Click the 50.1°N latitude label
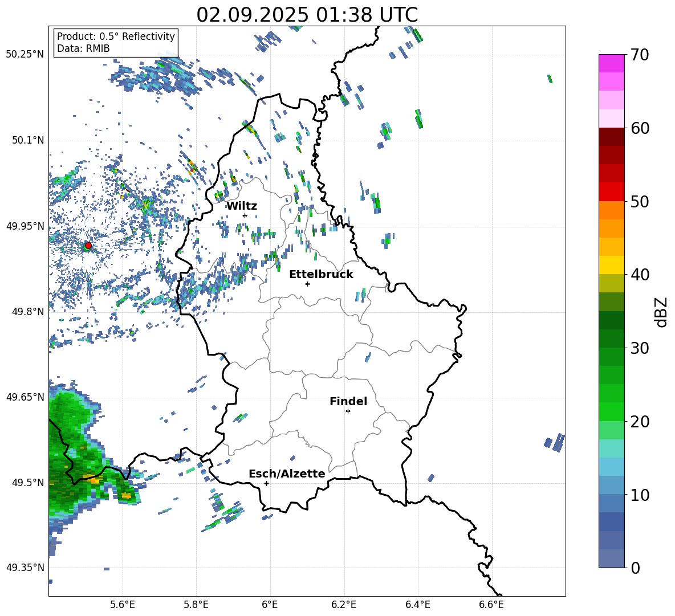Viewport: 675px width, 616px height. 28,141
